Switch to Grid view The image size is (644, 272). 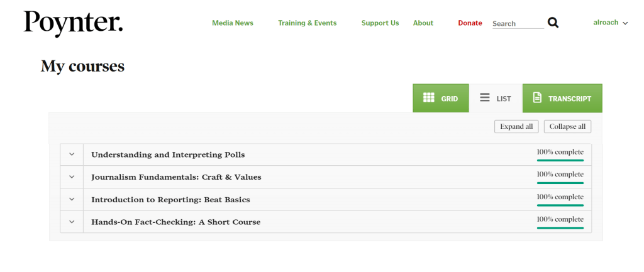[440, 99]
